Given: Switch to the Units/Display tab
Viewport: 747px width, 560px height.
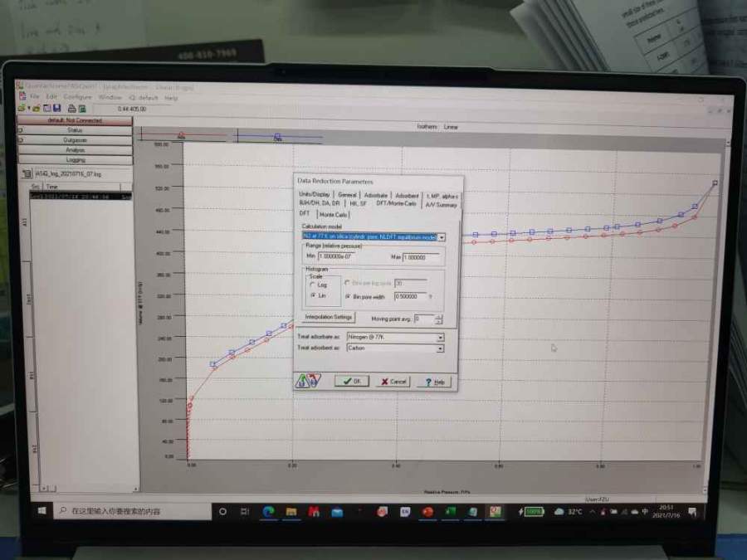Looking at the screenshot, I should (315, 194).
